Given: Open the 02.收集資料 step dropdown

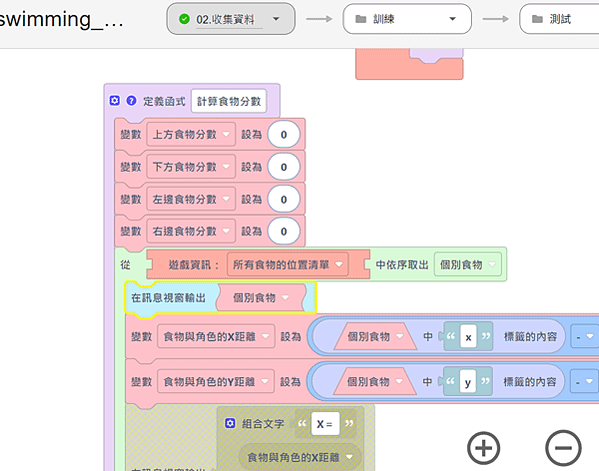Looking at the screenshot, I should (x=231, y=19).
